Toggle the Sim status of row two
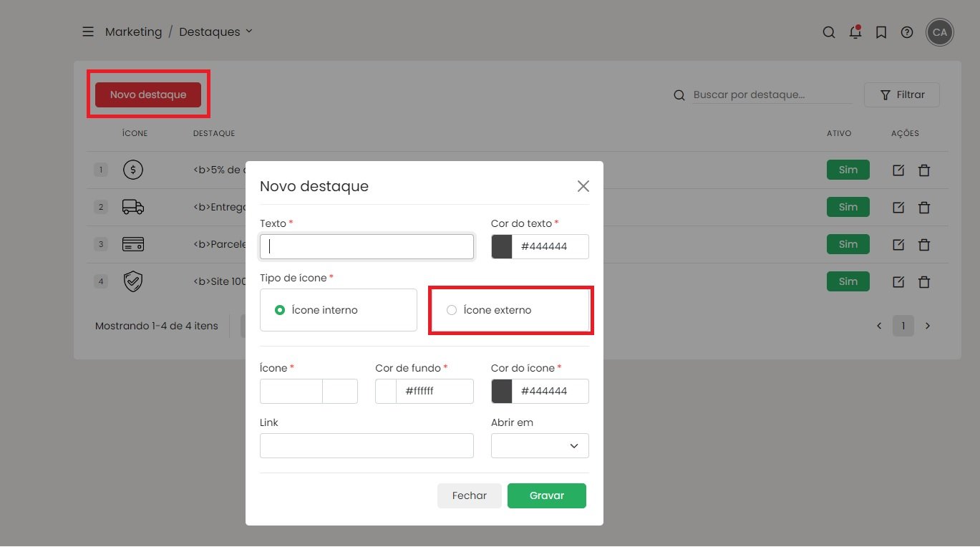This screenshot has width=980, height=547. point(848,208)
